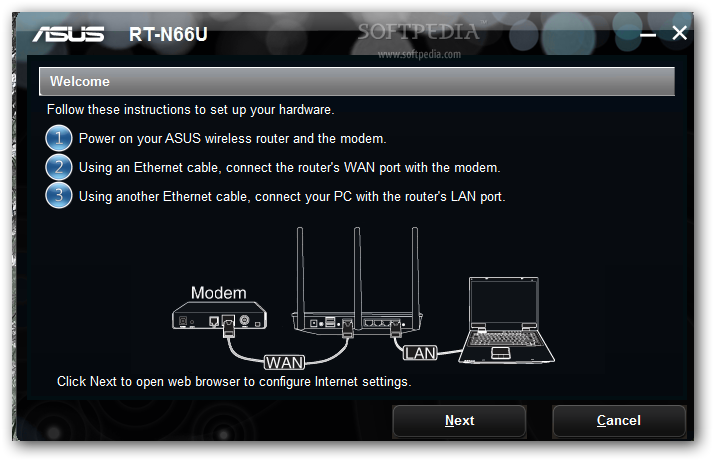Click the 'connect your PC' LAN port instruction
This screenshot has height=461, width=714.
tap(292, 197)
